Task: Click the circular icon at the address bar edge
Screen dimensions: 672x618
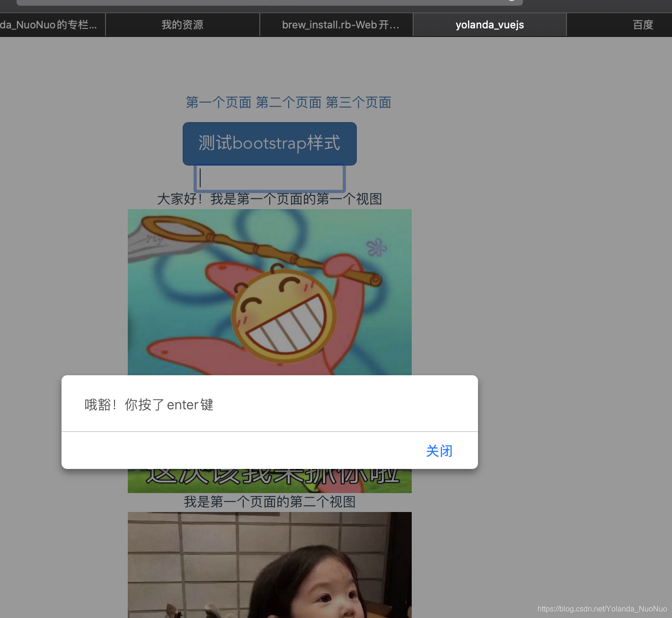Action: [512, 2]
